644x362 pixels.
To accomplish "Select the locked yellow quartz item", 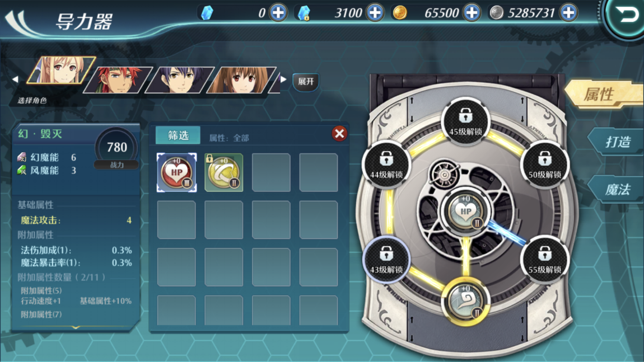I will pyautogui.click(x=224, y=172).
